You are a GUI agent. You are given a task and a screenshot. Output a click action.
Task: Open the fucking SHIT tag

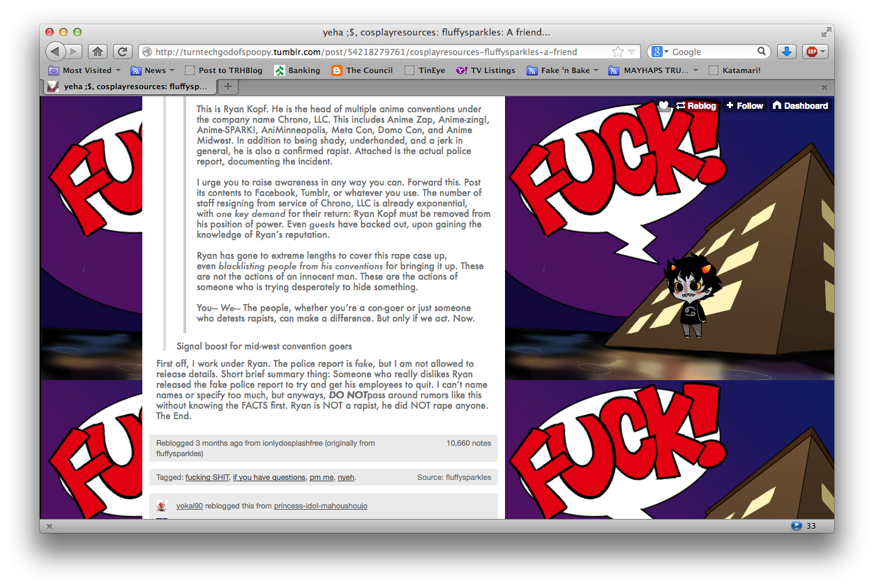207,478
